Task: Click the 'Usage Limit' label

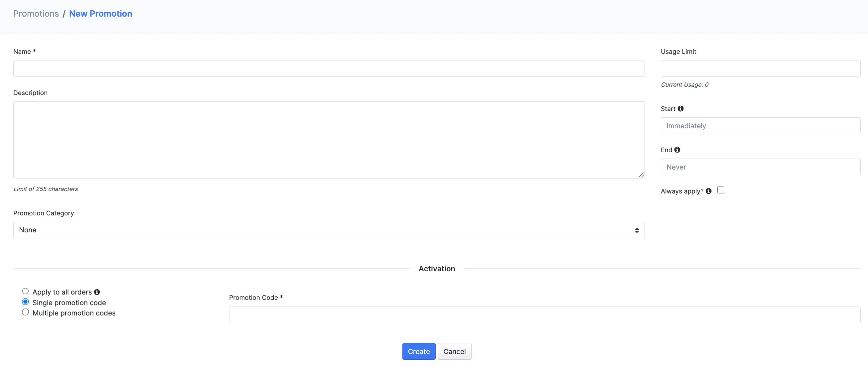Action: click(678, 52)
